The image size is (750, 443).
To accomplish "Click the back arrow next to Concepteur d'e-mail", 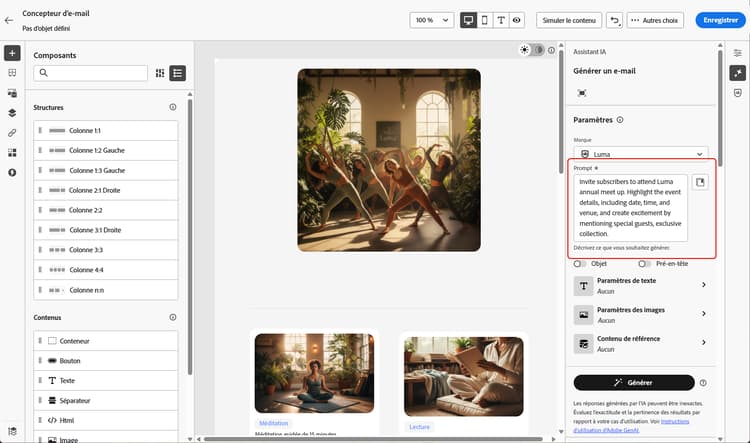I will [x=9, y=20].
